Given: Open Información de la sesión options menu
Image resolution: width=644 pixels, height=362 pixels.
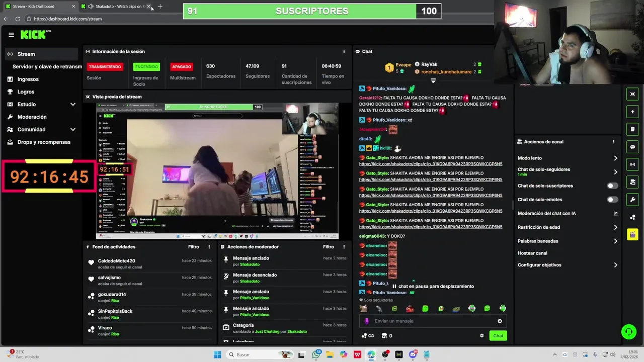Looking at the screenshot, I should click(x=344, y=51).
